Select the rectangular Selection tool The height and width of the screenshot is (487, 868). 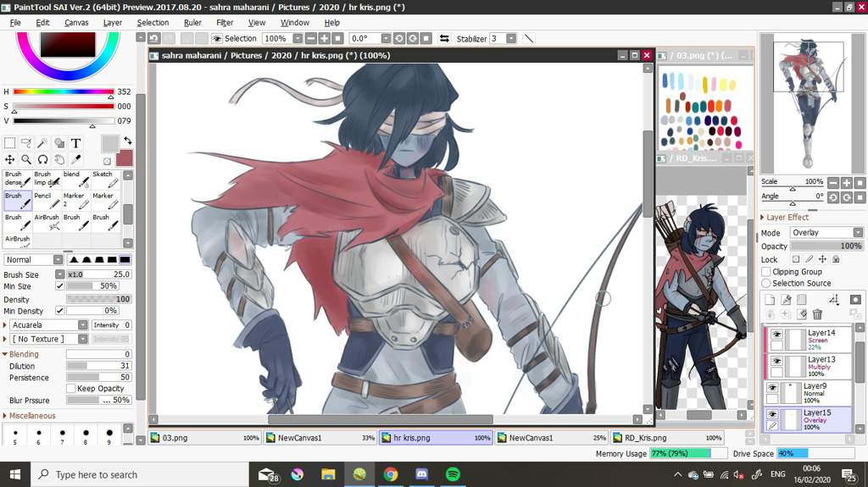point(9,143)
